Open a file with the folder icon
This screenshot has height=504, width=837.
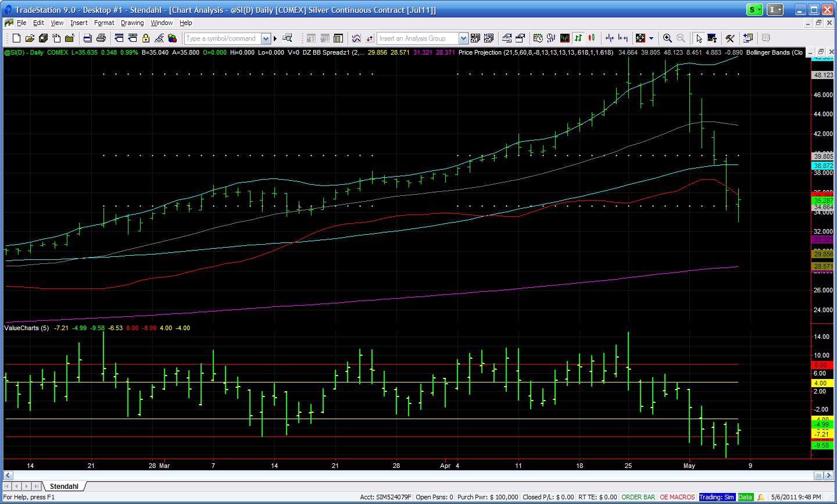(x=29, y=38)
